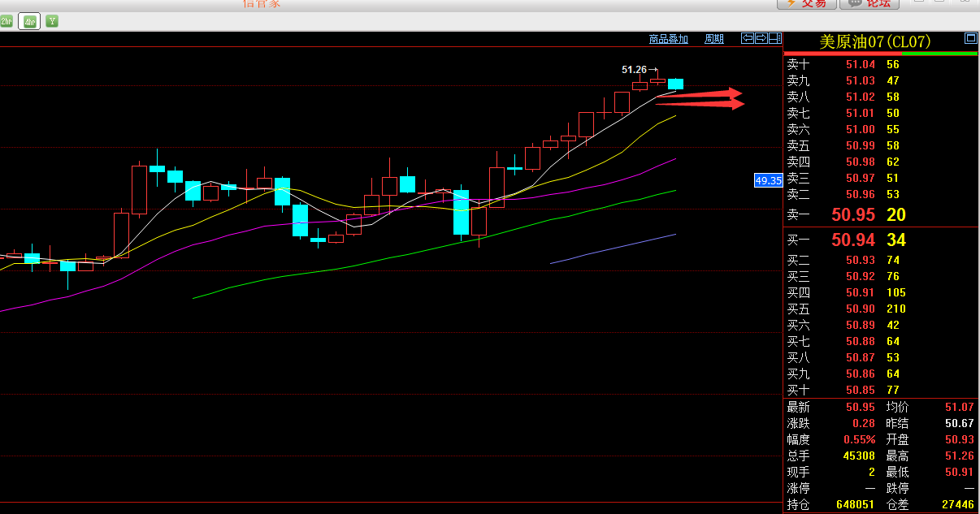Screen dimensions: 980x514
Task: Click the green Y toolbar icon
Action: [52, 21]
